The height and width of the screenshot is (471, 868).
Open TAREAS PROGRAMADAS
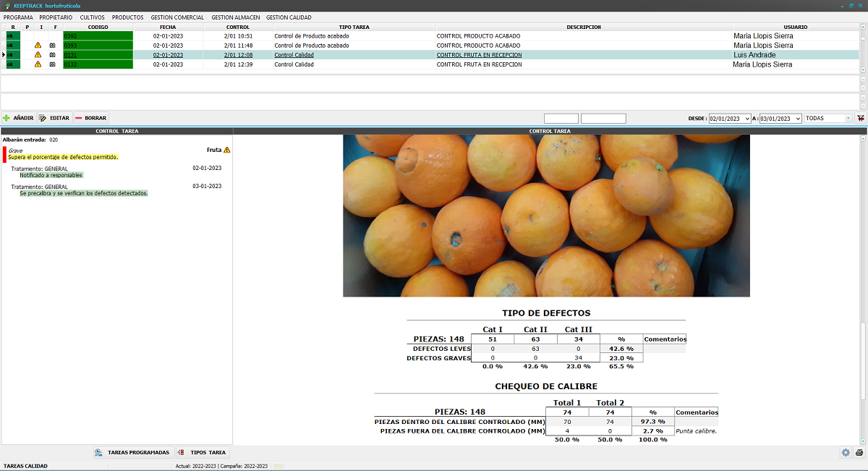(x=132, y=452)
